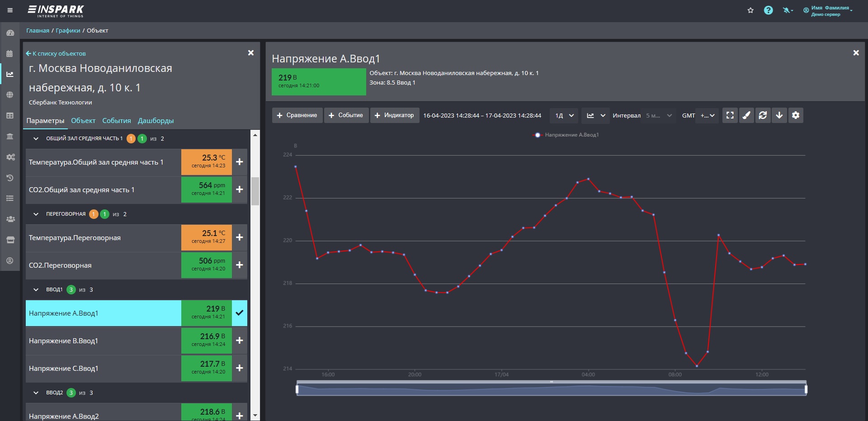Refresh the chart data
868x421 pixels.
point(763,115)
